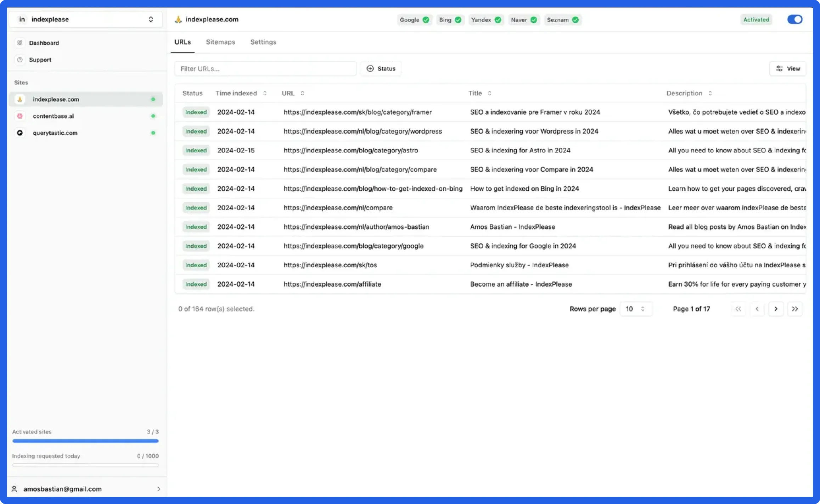Click the Naver green checkmark icon
Image resolution: width=820 pixels, height=504 pixels.
tap(534, 20)
